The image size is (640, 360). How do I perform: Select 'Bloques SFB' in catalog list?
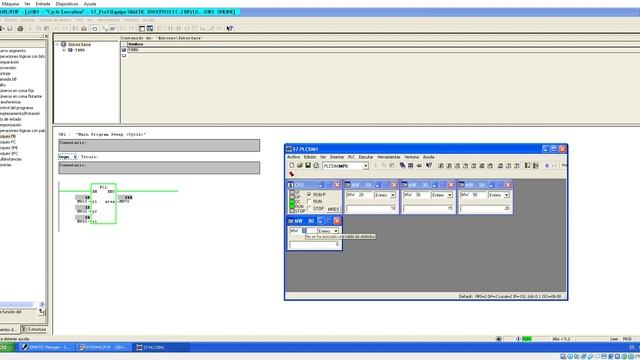pos(9,148)
